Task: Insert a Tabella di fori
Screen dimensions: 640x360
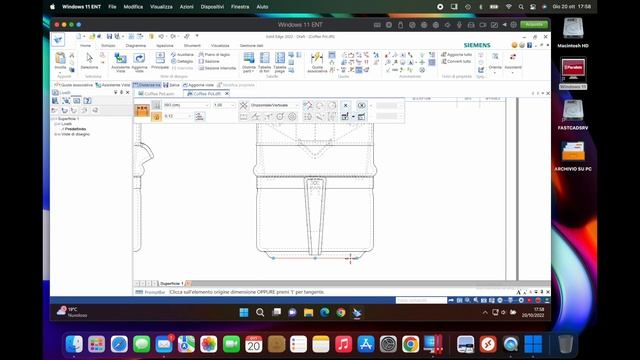Action: (264, 62)
